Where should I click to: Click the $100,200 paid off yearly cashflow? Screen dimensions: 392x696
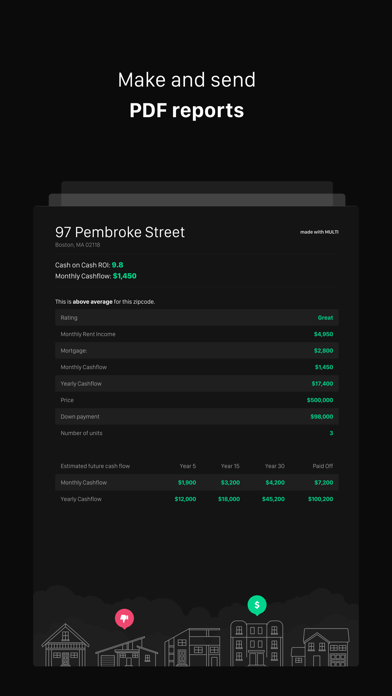(x=321, y=499)
